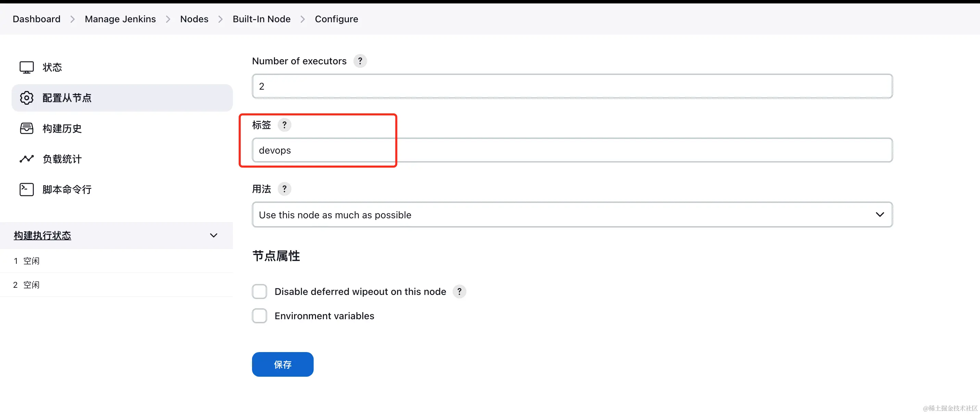Open the 构建历史 build history icon
This screenshot has width=980, height=414.
[27, 129]
